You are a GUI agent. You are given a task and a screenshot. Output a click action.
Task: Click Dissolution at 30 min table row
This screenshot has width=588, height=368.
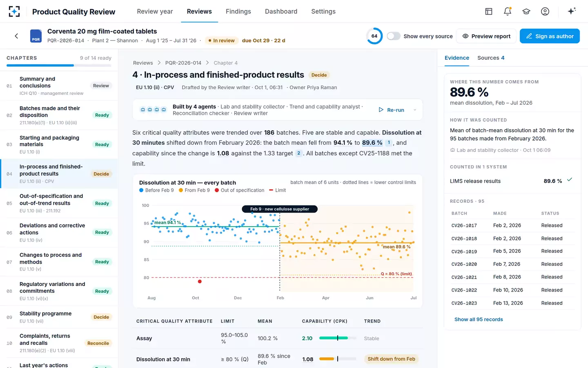278,359
